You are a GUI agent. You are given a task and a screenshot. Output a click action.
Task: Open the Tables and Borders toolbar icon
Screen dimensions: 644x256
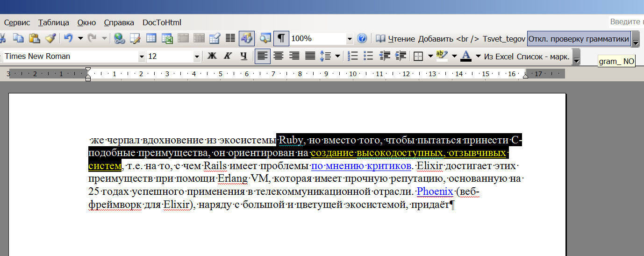pyautogui.click(x=135, y=38)
